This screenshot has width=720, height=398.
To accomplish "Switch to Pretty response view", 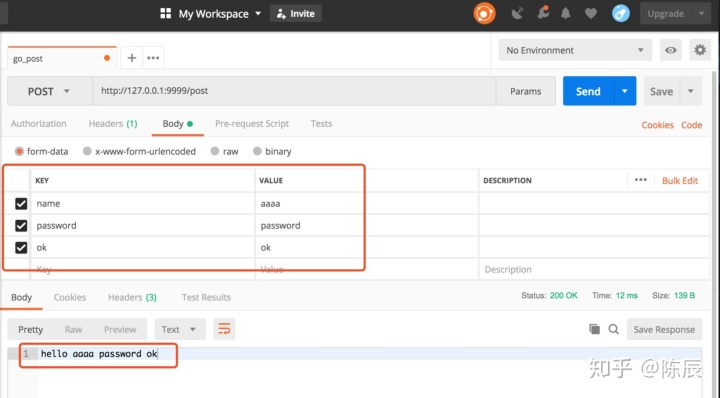I will click(x=30, y=329).
